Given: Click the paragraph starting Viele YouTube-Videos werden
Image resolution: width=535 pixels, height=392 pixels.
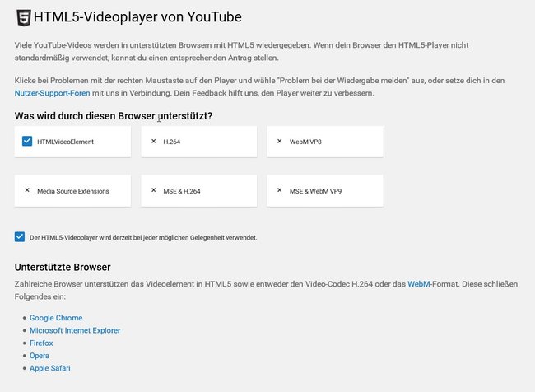Looking at the screenshot, I should coord(241,52).
